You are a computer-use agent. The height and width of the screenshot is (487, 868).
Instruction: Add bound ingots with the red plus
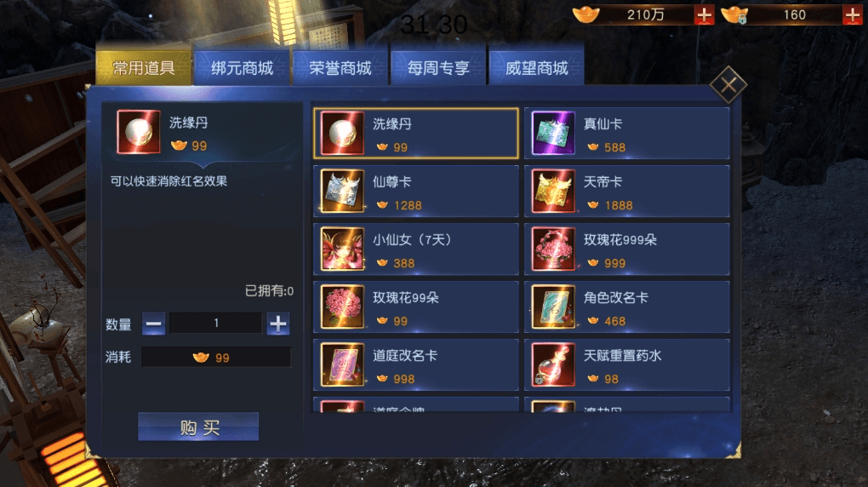click(x=852, y=15)
